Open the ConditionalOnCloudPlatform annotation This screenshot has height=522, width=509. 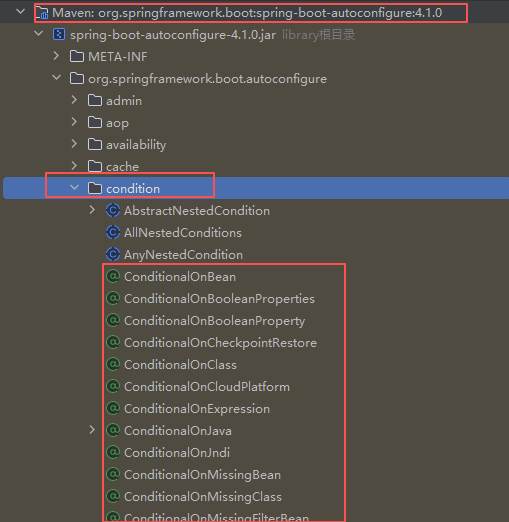(x=207, y=387)
